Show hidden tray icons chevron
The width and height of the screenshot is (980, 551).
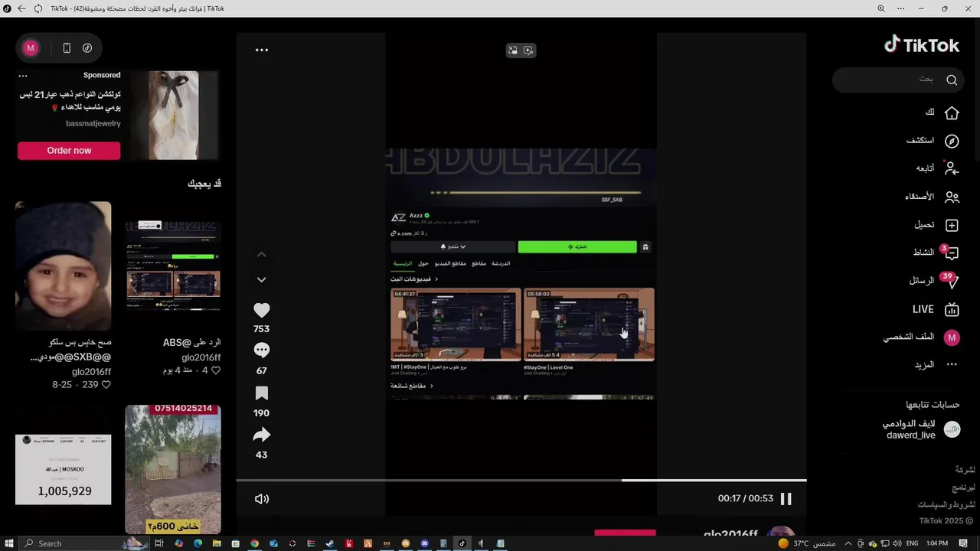848,543
